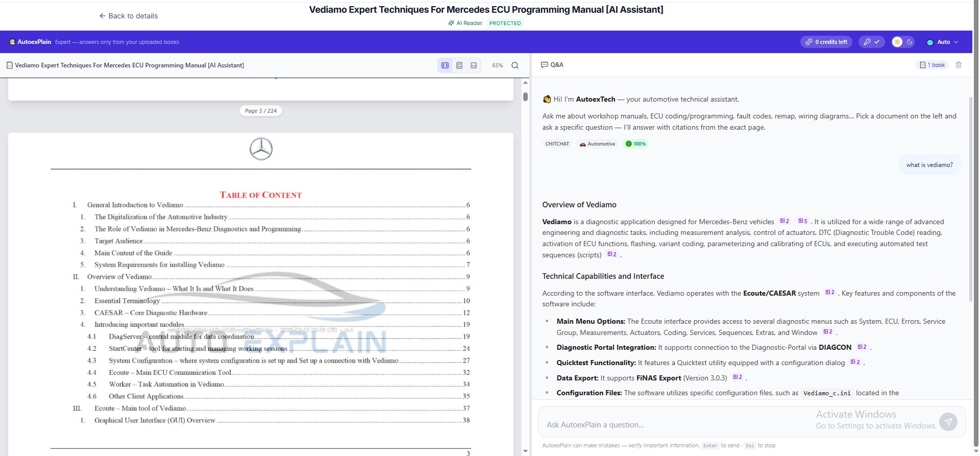Image resolution: width=980 pixels, height=456 pixels.
Task: Open the 1 book selector
Action: 933,65
